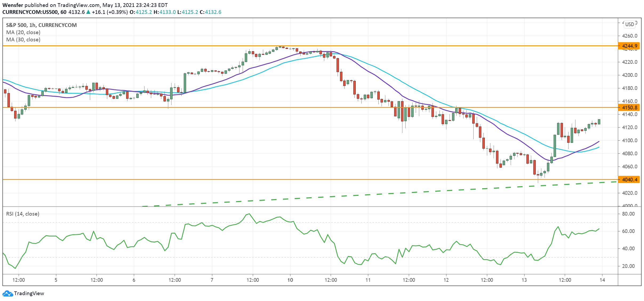Image resolution: width=644 pixels, height=301 pixels.
Task: Click date label 10 on time axis
Action: point(290,280)
